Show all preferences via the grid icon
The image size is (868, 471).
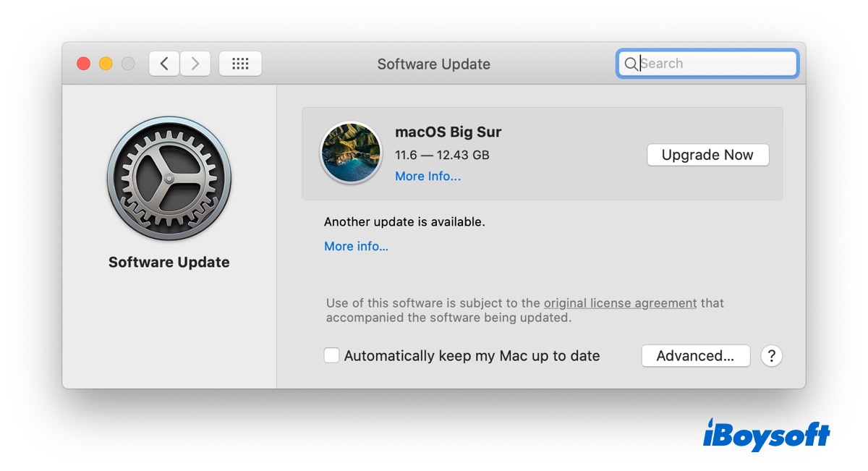(240, 64)
